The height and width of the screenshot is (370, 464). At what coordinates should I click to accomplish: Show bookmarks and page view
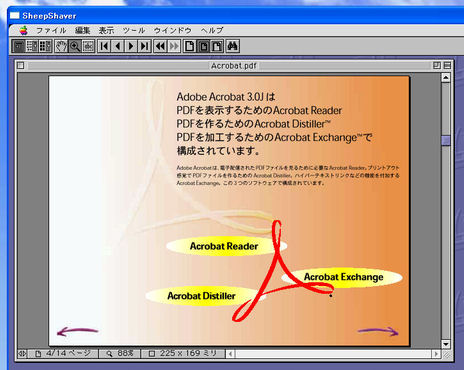coord(32,46)
